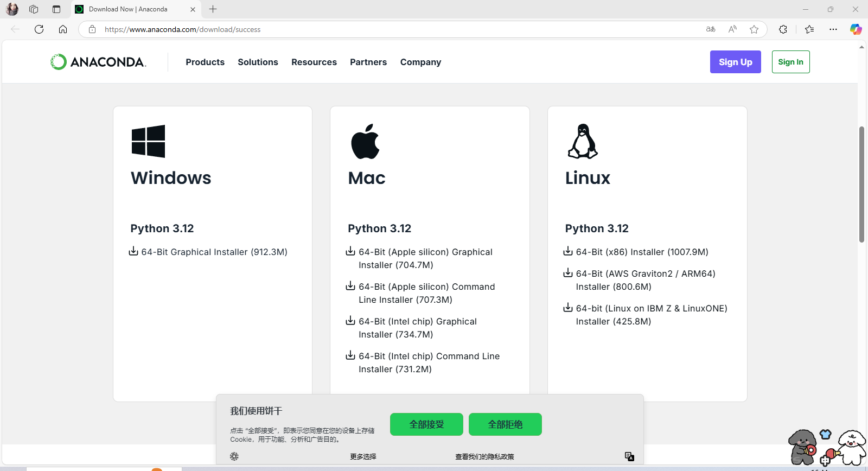
Task: Click the browser profile avatar
Action: pos(12,9)
